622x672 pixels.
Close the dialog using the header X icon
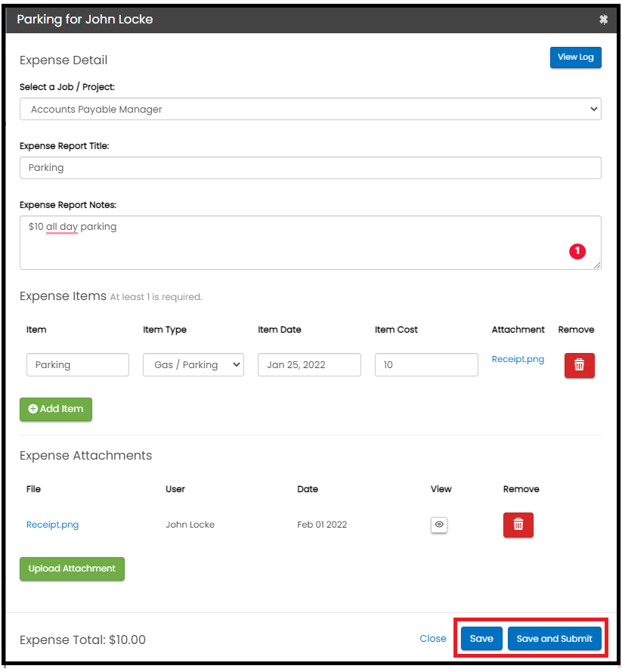603,20
